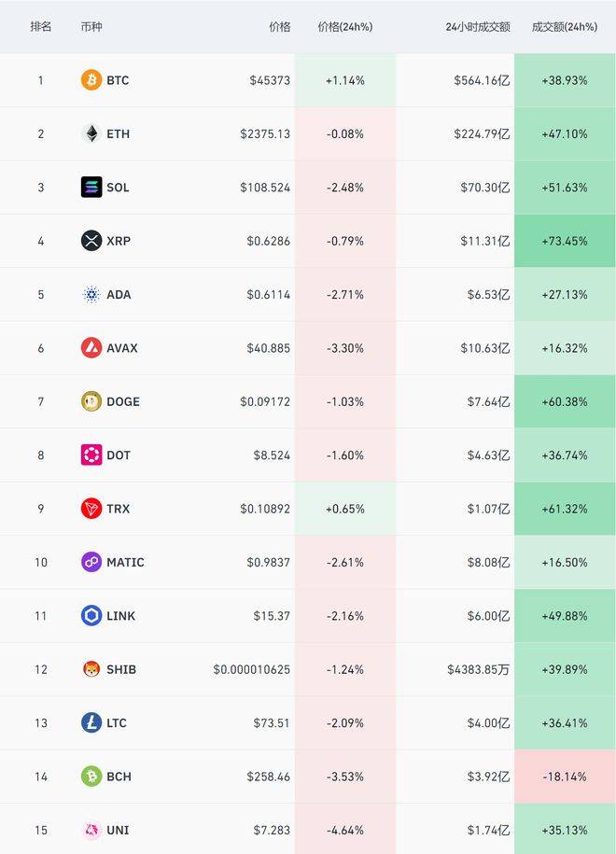Open the LTC coin name link

[x=117, y=722]
